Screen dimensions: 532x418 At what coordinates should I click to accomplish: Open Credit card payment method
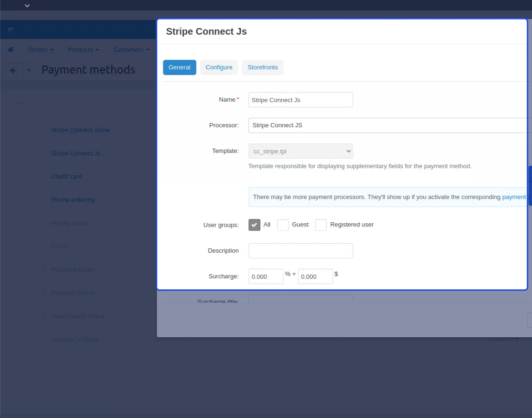click(66, 176)
